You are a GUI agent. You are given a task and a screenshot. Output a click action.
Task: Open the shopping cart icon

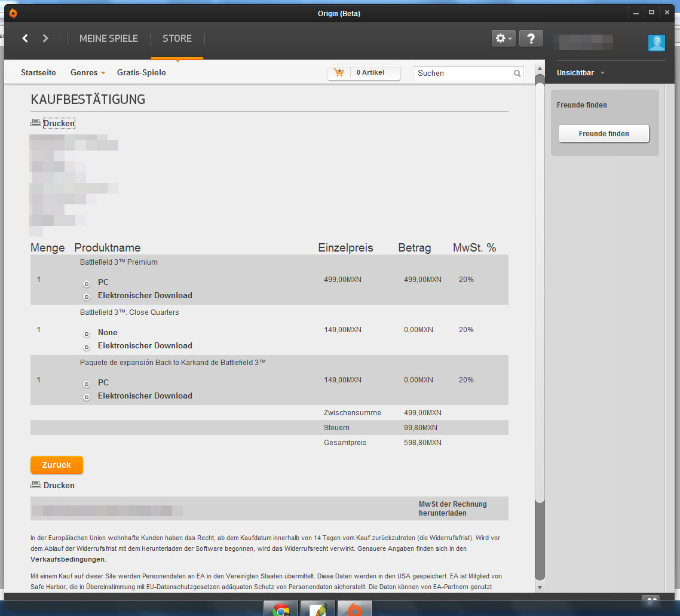339,72
